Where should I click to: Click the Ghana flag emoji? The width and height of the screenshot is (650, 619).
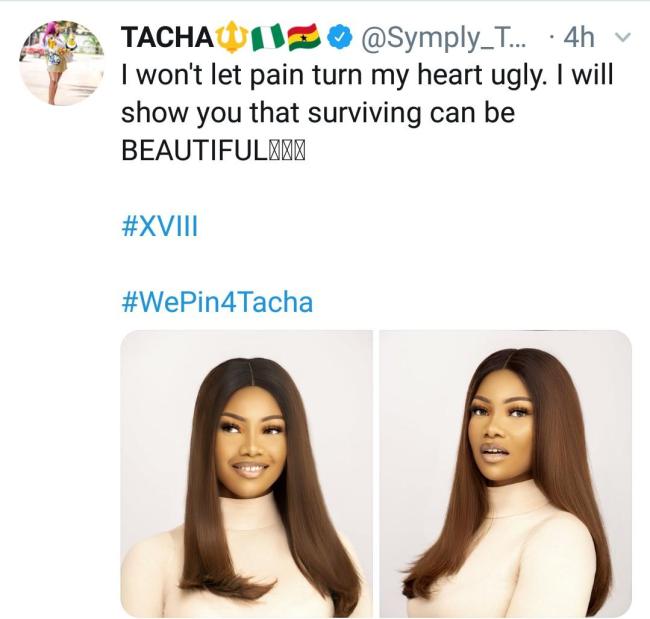tap(301, 38)
